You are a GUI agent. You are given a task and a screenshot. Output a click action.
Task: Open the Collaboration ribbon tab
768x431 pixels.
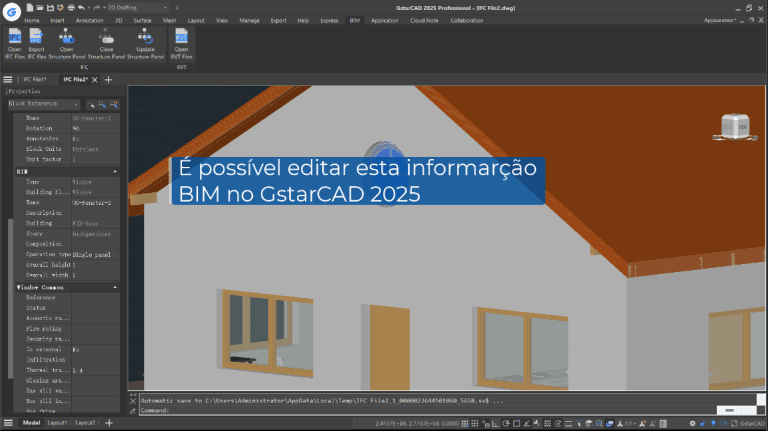[467, 21]
